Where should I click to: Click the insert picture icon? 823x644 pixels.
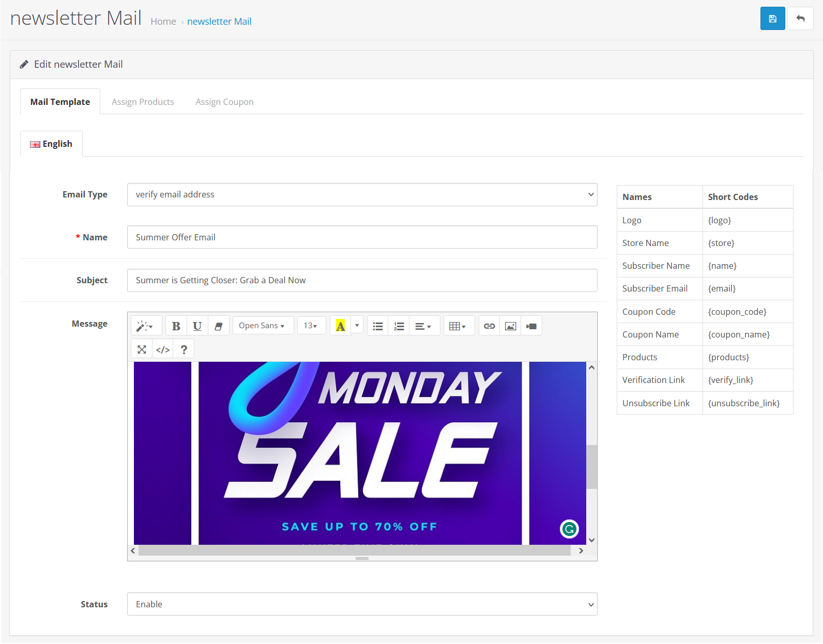[510, 326]
